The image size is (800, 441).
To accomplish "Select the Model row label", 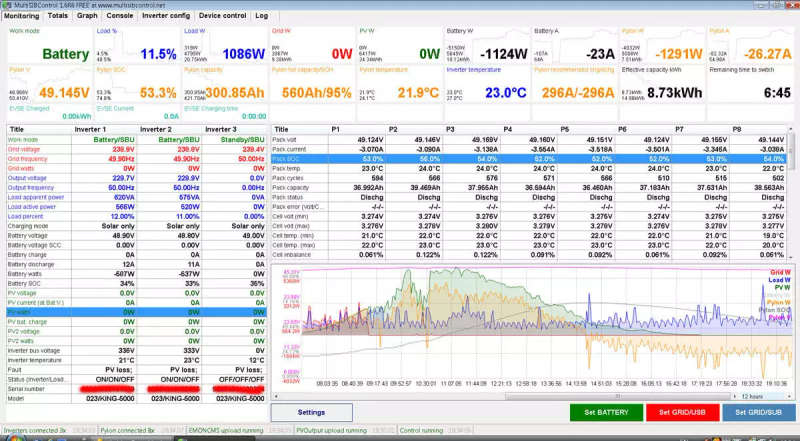I will pyautogui.click(x=15, y=399).
